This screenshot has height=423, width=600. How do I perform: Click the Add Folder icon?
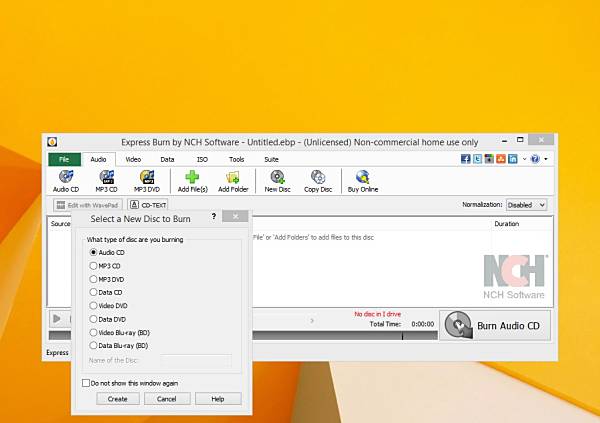[233, 181]
